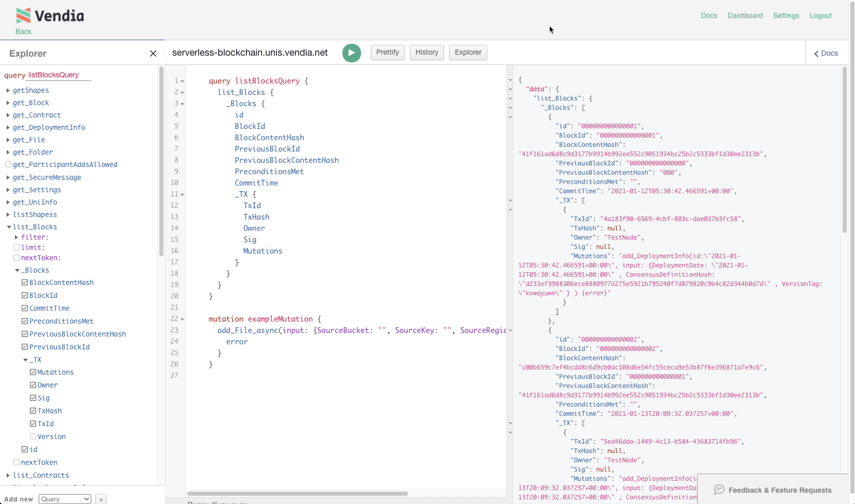Open Dashboard from top navigation

[745, 15]
